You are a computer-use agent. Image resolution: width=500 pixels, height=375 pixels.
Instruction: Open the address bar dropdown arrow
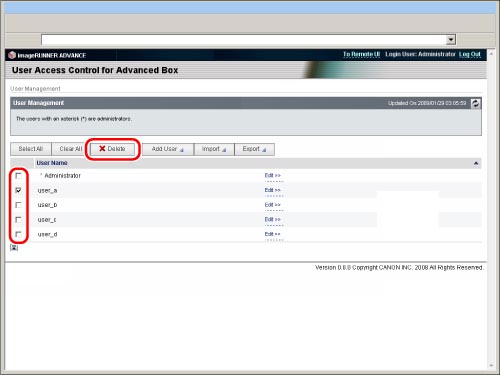pyautogui.click(x=451, y=40)
